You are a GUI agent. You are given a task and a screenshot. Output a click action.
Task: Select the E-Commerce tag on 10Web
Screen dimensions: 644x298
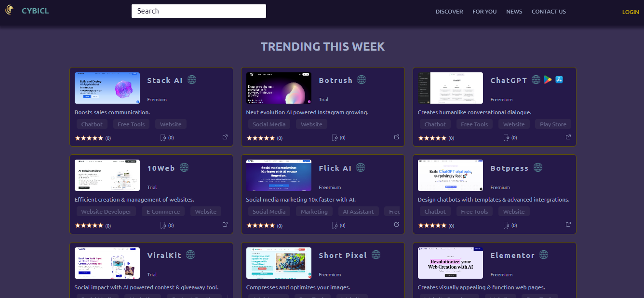(163, 212)
